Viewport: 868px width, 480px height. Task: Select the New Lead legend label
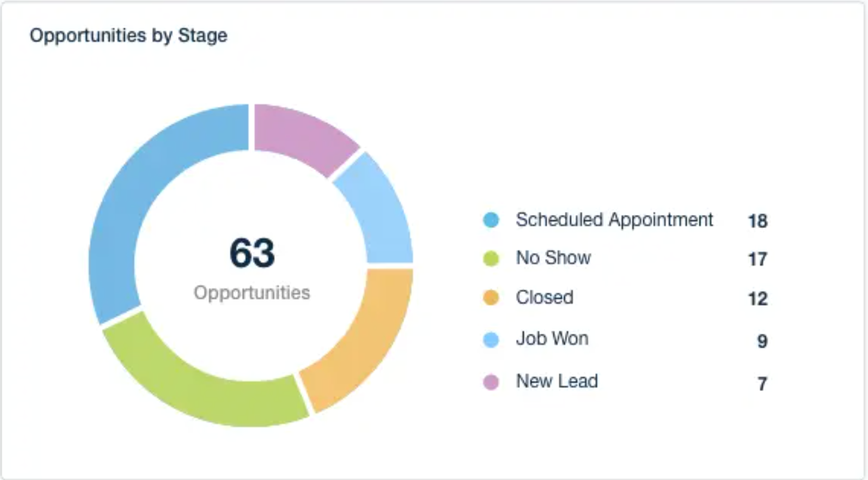click(x=557, y=381)
